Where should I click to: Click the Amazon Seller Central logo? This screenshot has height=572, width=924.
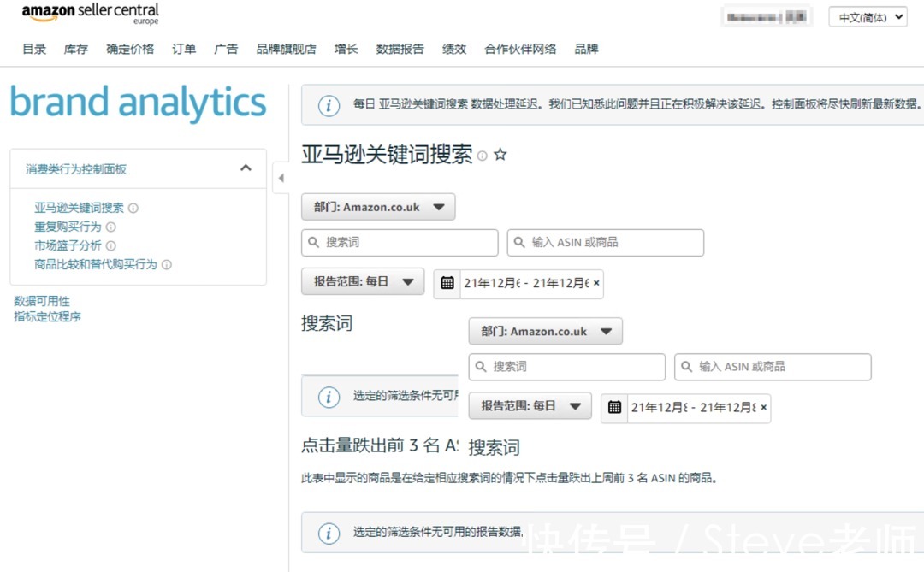tap(89, 12)
